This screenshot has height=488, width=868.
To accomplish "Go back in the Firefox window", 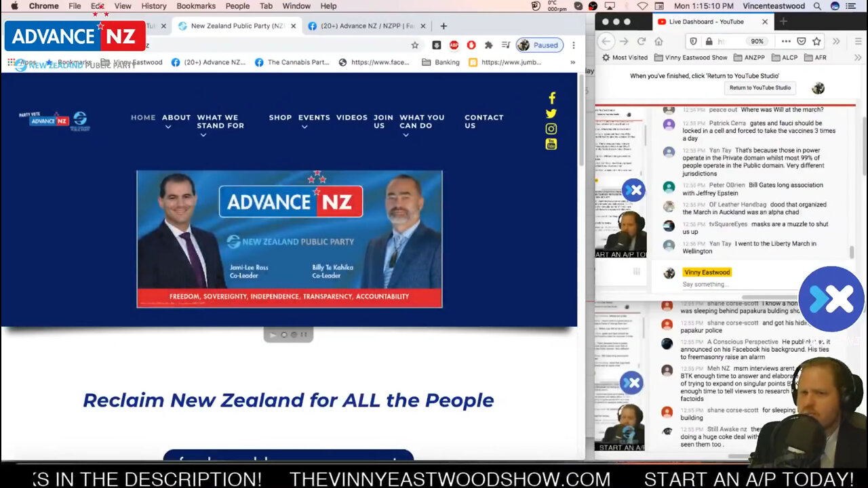I will point(607,41).
